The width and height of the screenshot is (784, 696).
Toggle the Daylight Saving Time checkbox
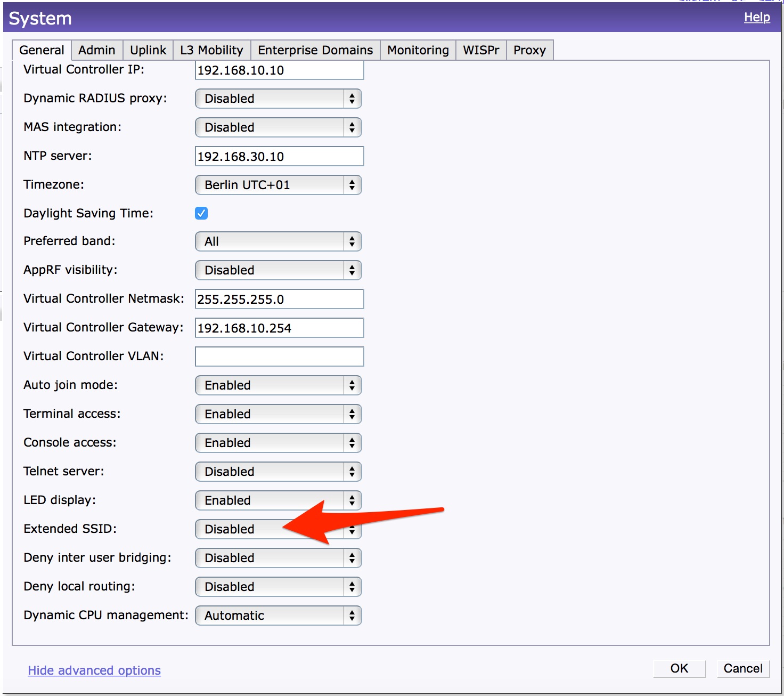201,213
